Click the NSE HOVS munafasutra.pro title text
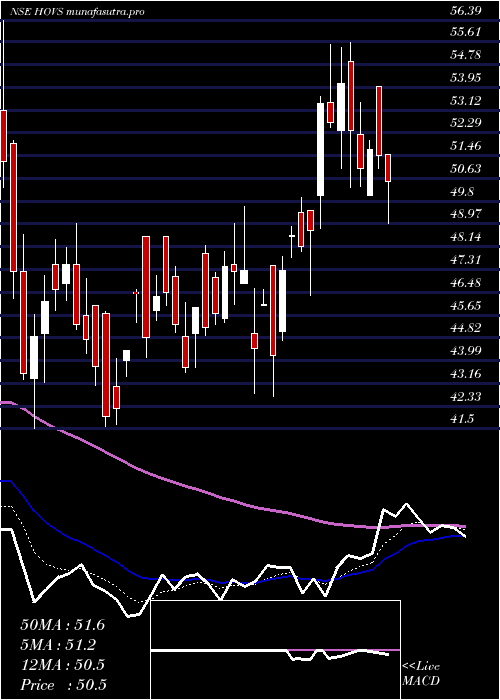Viewport: 500px width, 700px height. (x=77, y=12)
